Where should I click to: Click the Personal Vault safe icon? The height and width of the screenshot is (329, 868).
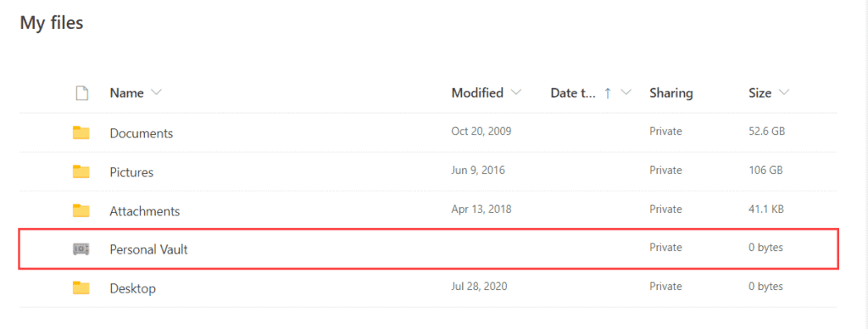(x=81, y=249)
